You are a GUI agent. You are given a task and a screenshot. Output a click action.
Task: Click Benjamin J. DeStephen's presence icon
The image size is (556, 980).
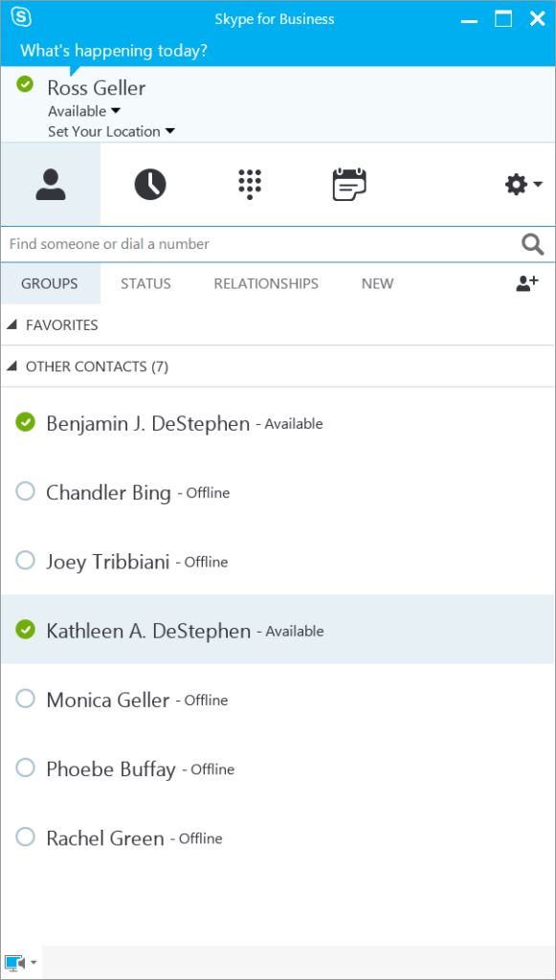(25, 422)
